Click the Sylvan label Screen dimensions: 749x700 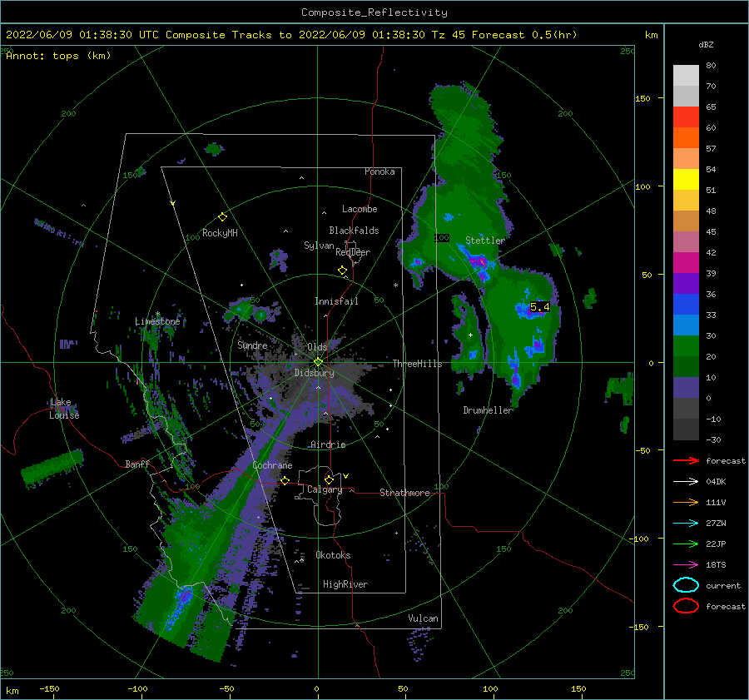[x=319, y=246]
